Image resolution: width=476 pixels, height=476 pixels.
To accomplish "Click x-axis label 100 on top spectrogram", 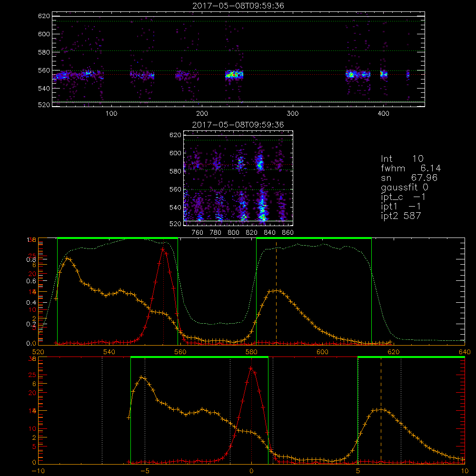I will point(111,114).
